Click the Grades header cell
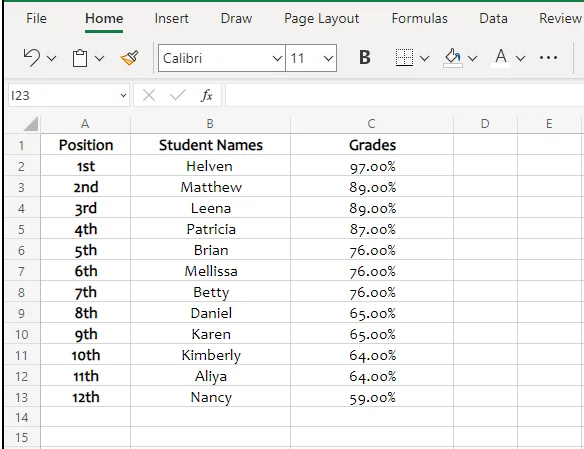The width and height of the screenshot is (584, 449). coord(372,145)
